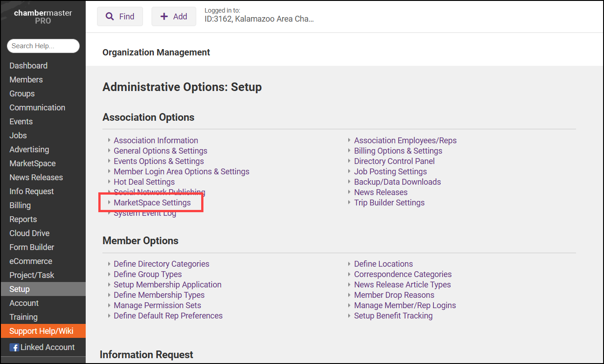
Task: Open Define Membership Types link
Action: pyautogui.click(x=159, y=295)
